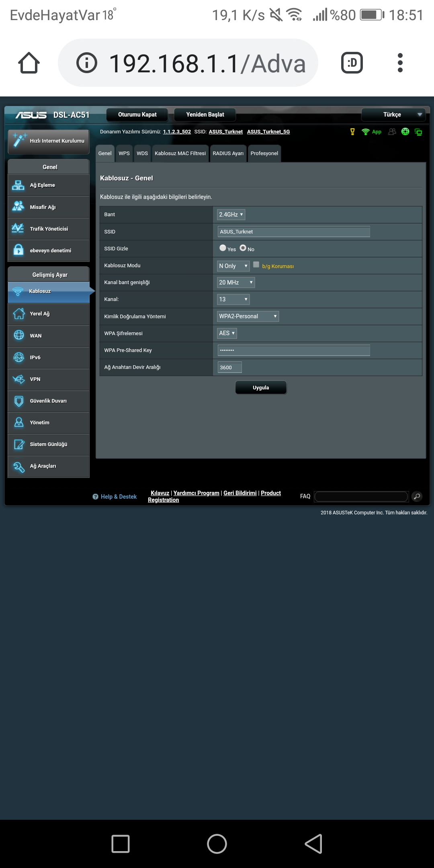This screenshot has height=868, width=434.
Task: Open firmware version 1.1.2.3_502 link
Action: coord(177,132)
